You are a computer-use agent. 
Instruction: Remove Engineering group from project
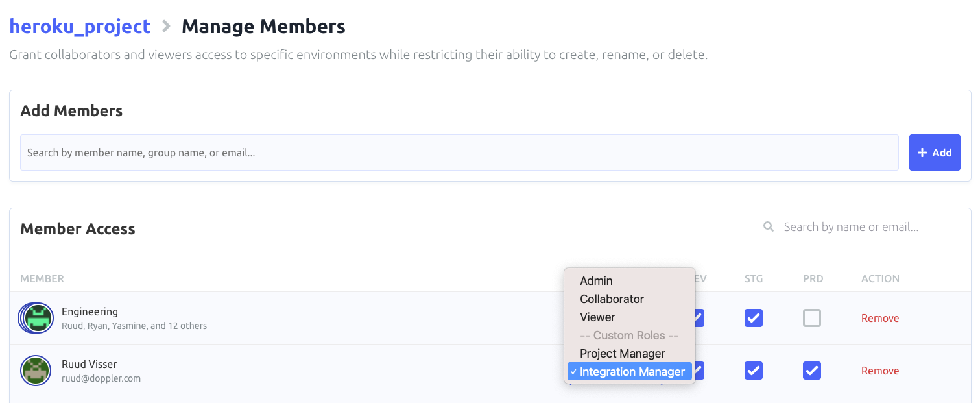click(879, 318)
